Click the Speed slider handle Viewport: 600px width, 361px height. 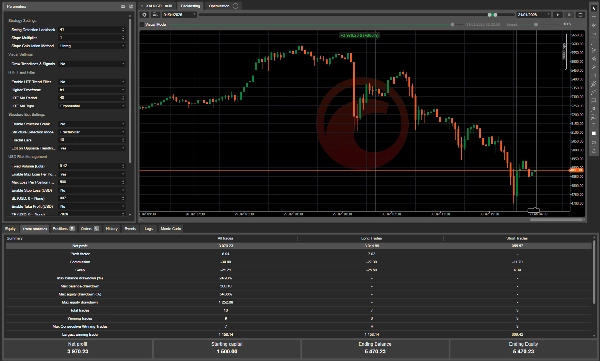(x=536, y=25)
